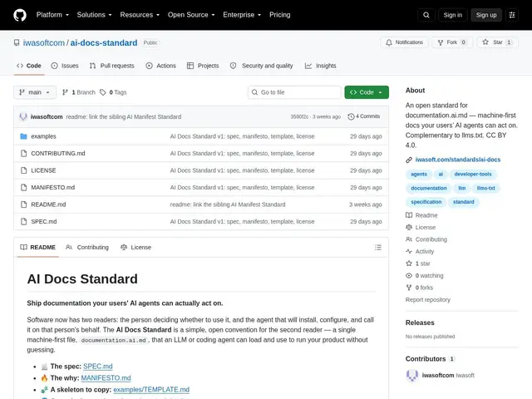Open the iwasoft.com/standards/ai-docs website link
This screenshot has height=399, width=532.
tap(458, 160)
